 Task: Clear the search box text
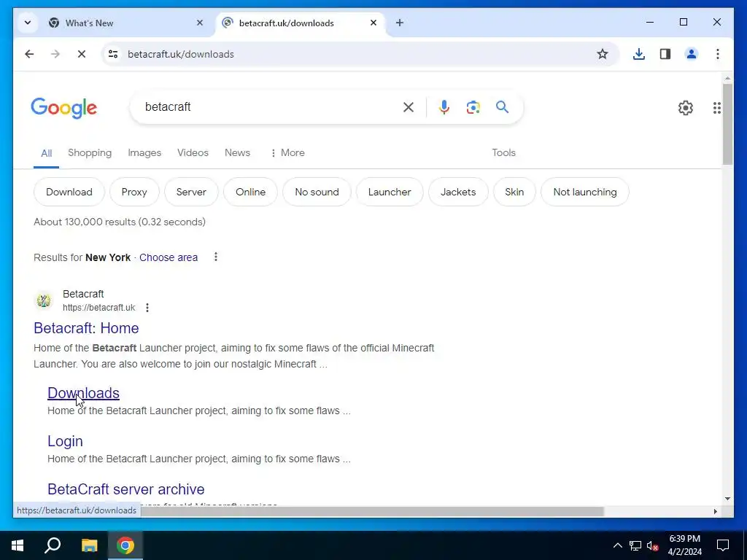click(409, 107)
